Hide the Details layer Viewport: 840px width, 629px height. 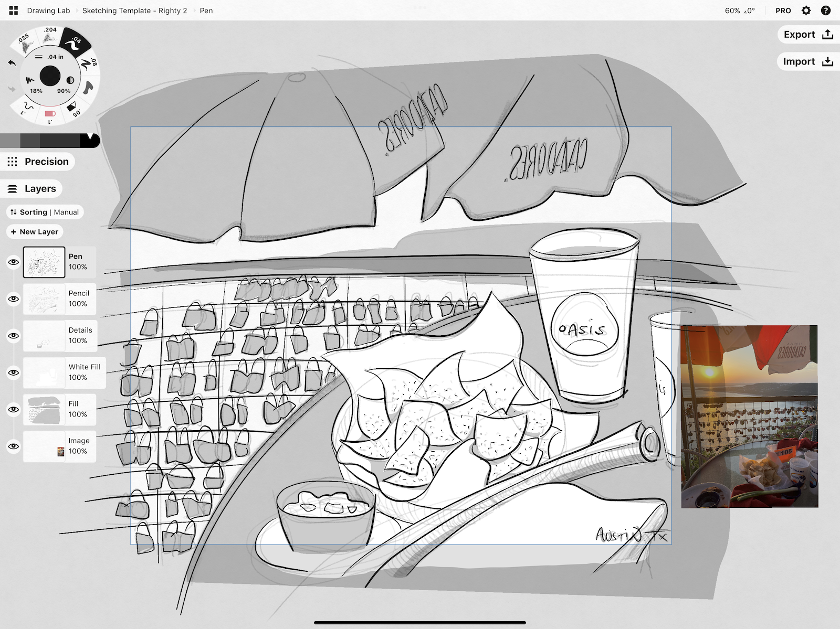14,336
